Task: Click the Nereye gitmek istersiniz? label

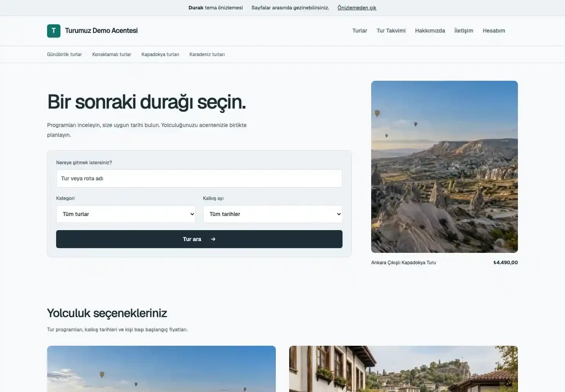Action: pyautogui.click(x=84, y=163)
